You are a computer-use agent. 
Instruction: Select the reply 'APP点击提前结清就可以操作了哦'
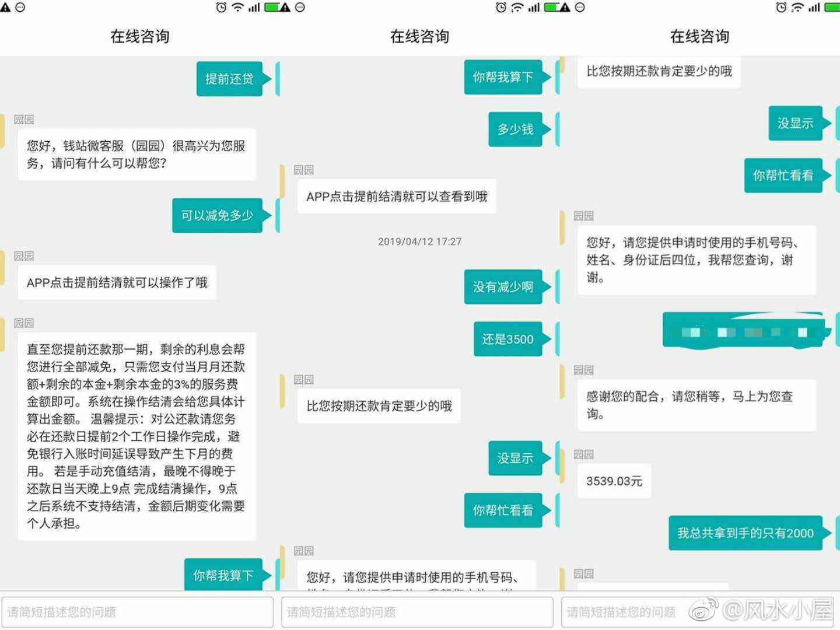[117, 282]
